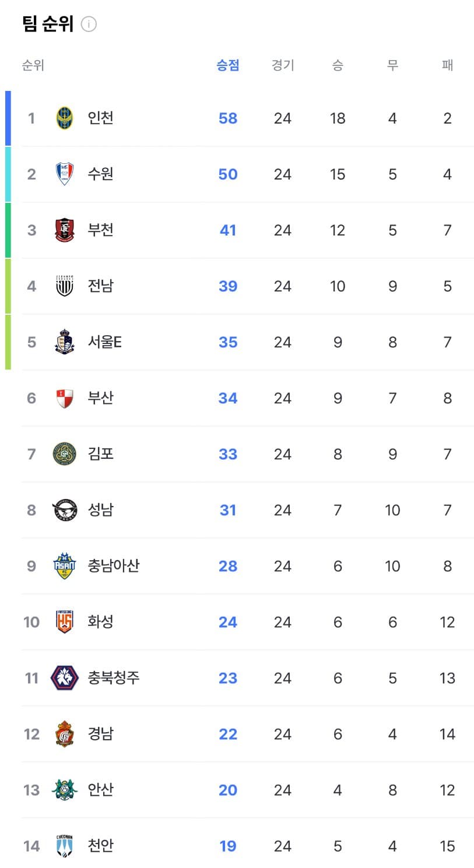The width and height of the screenshot is (474, 868).
Task: Click the Cheonan club emblem
Action: click(65, 845)
